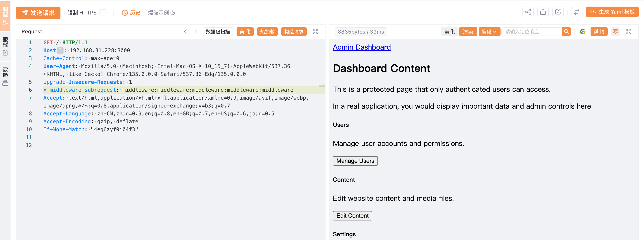Expand the Request panel to fullscreen
This screenshot has width=644, height=240.
(315, 32)
